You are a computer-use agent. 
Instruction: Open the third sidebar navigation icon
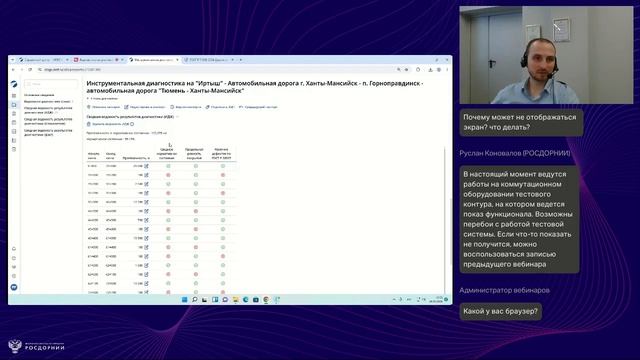(14, 114)
